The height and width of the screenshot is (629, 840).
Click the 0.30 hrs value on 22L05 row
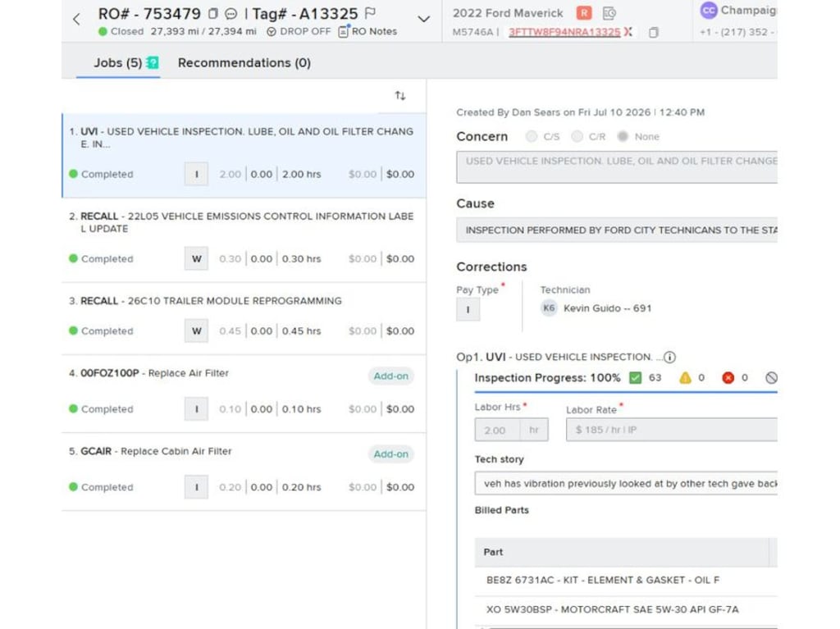pyautogui.click(x=302, y=259)
